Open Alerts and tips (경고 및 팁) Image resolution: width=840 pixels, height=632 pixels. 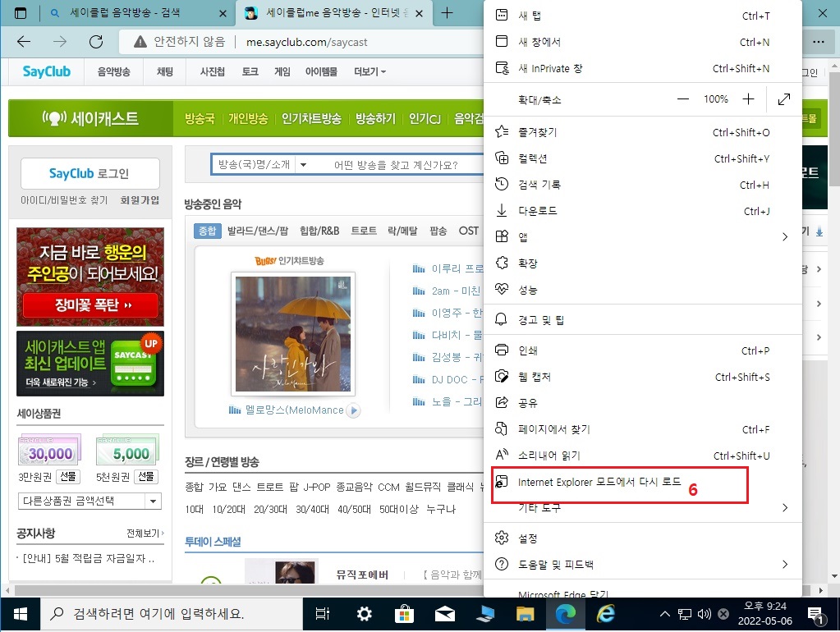(x=642, y=320)
